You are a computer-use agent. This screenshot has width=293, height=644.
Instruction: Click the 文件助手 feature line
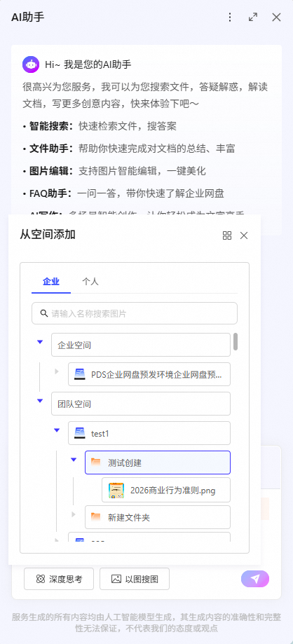[128, 149]
